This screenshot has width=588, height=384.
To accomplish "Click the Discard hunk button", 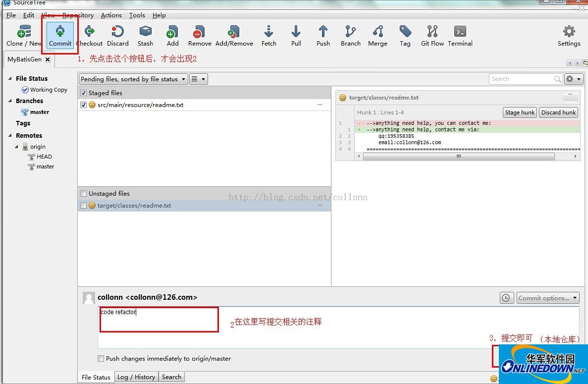I will [x=558, y=112].
